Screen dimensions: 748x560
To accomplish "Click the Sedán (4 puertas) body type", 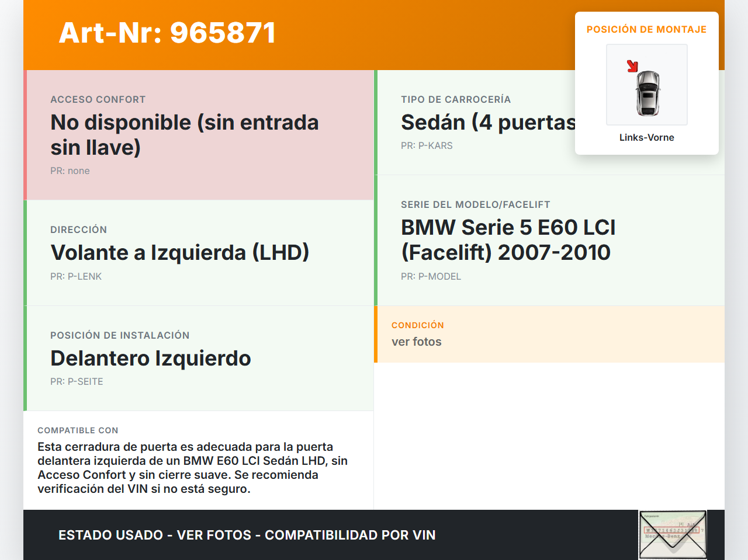I will pos(488,122).
